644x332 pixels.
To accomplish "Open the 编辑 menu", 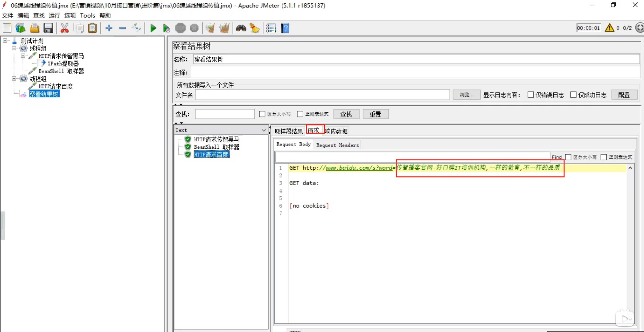I will (x=23, y=16).
